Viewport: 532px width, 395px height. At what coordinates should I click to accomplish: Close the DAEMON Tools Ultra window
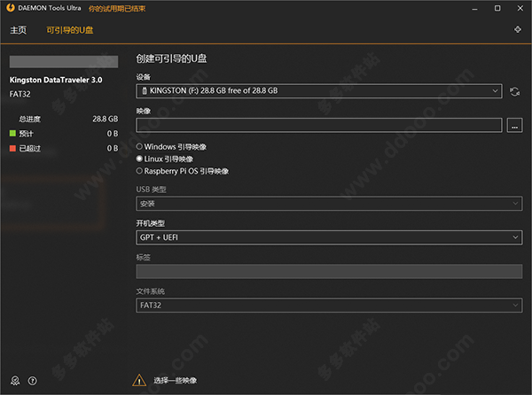pos(520,8)
